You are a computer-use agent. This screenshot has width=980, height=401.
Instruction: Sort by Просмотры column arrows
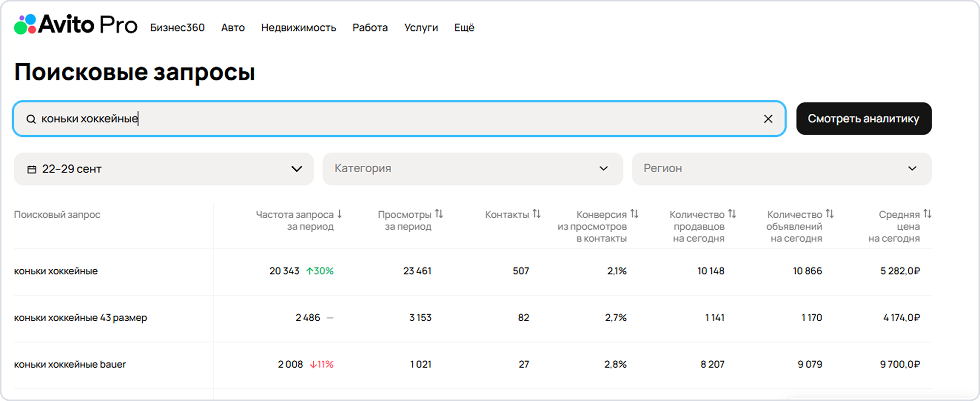(x=439, y=214)
